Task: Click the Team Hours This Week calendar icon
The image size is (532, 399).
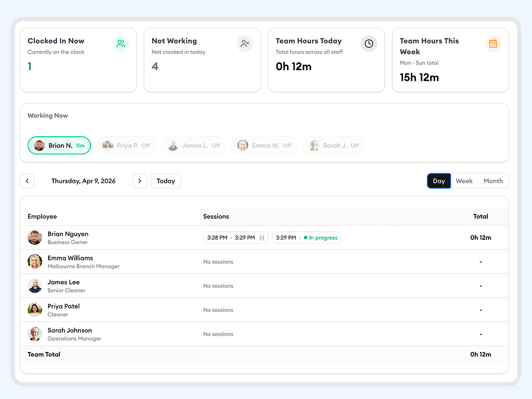Action: click(493, 43)
